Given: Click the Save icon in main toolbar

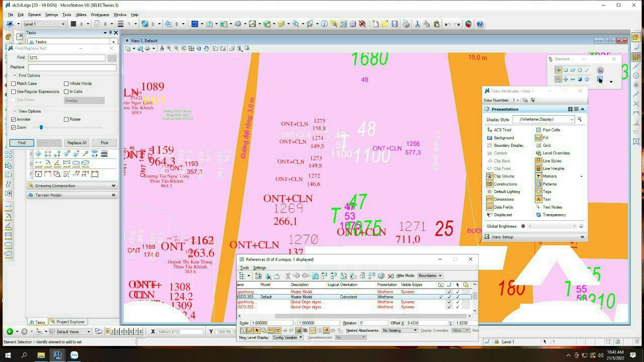Looking at the screenshot, I should pos(394,24).
